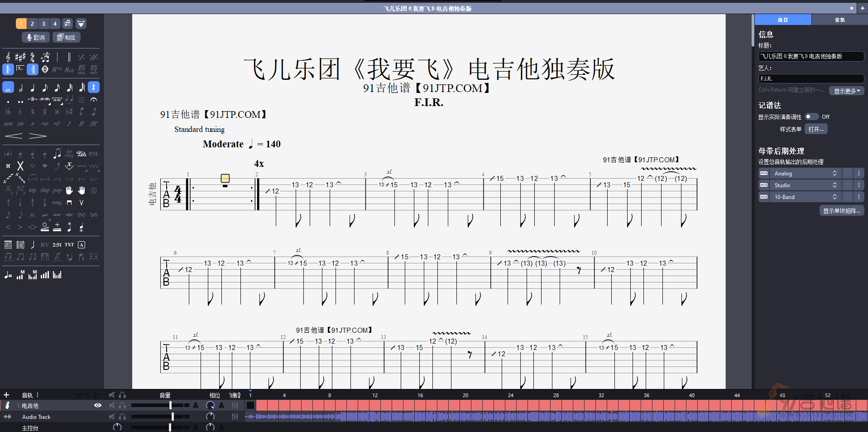Toggle the rest symbol button
Screen dimensions: 868x432
pos(94,87)
